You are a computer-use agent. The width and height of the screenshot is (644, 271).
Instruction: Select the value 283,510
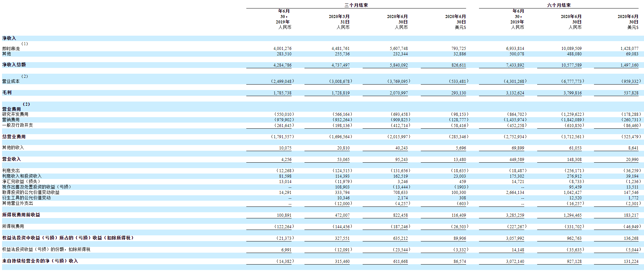pos(284,54)
